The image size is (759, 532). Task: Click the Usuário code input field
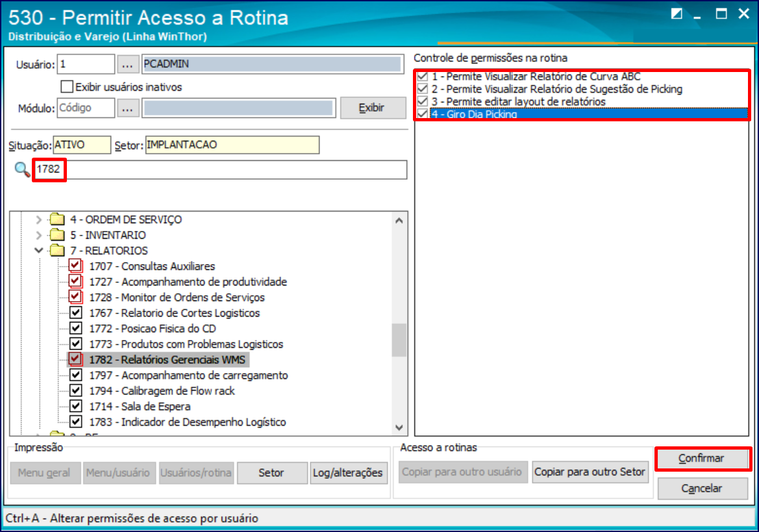86,64
